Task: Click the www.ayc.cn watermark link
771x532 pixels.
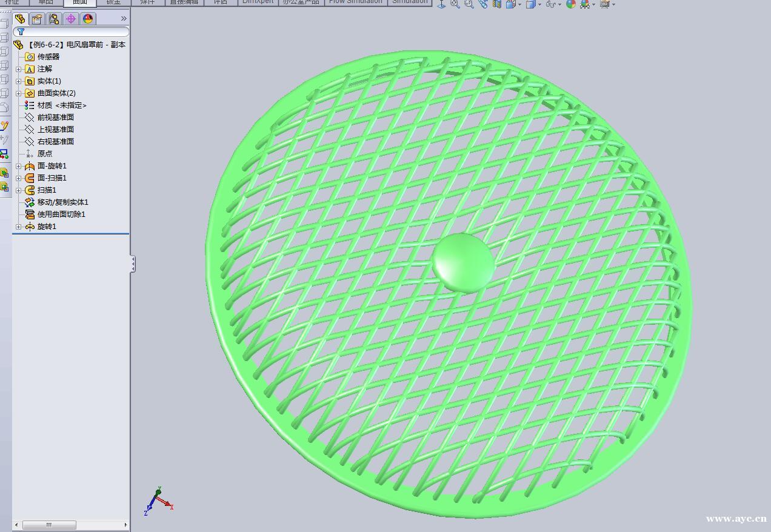Action: (x=735, y=519)
